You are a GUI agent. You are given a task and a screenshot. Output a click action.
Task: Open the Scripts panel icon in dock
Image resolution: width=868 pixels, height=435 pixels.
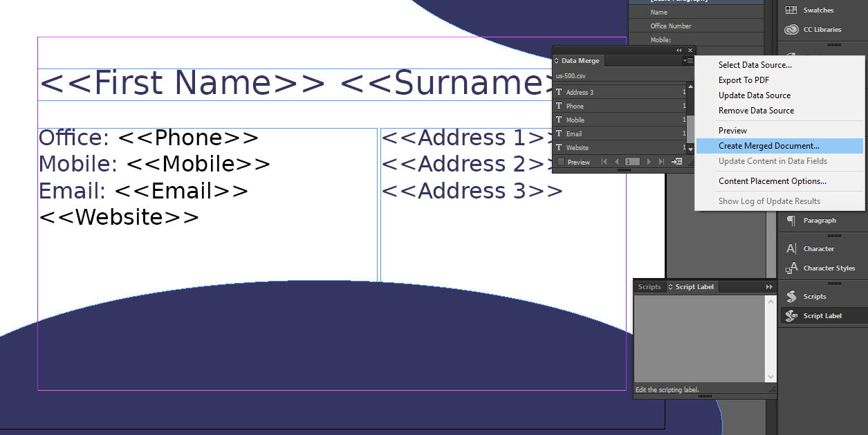tap(792, 297)
